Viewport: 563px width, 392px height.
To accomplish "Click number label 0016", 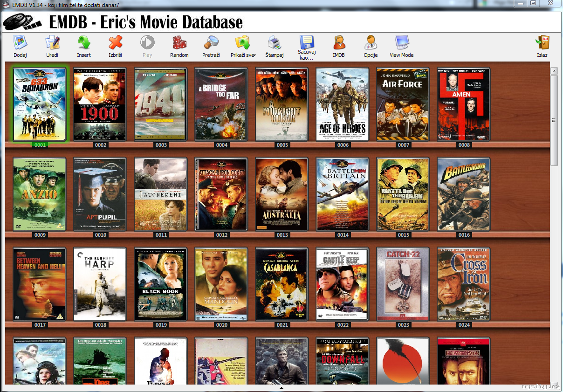I will click(464, 235).
